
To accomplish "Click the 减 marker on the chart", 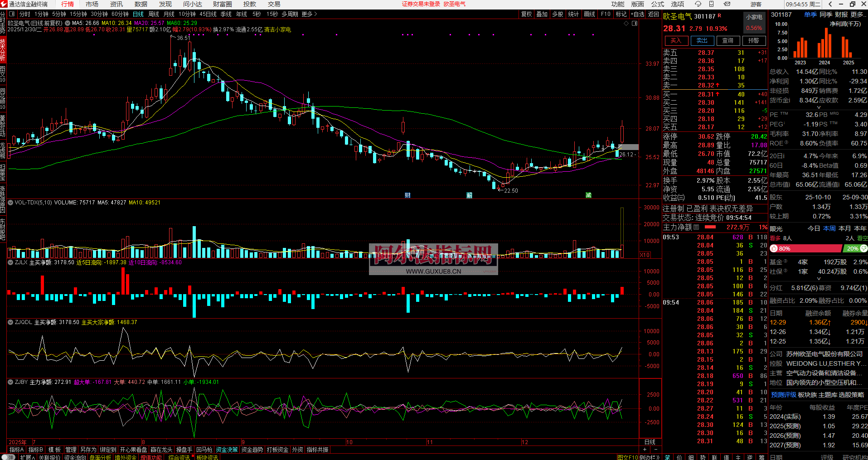I will 588,195.
